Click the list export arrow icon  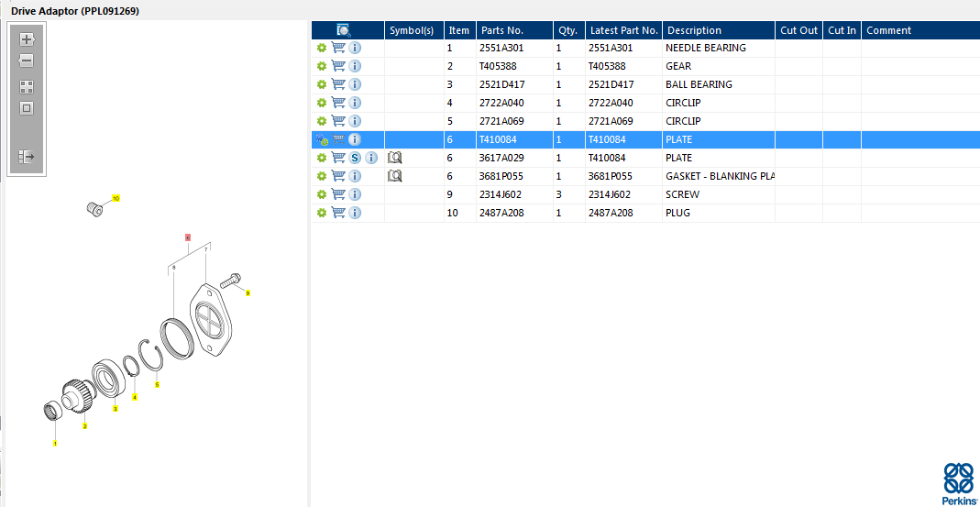pyautogui.click(x=27, y=157)
